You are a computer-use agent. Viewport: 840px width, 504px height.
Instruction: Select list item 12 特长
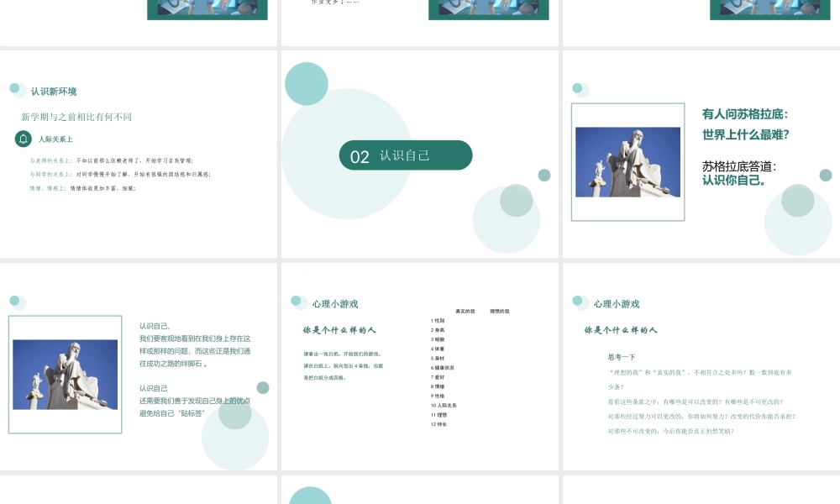tap(438, 424)
